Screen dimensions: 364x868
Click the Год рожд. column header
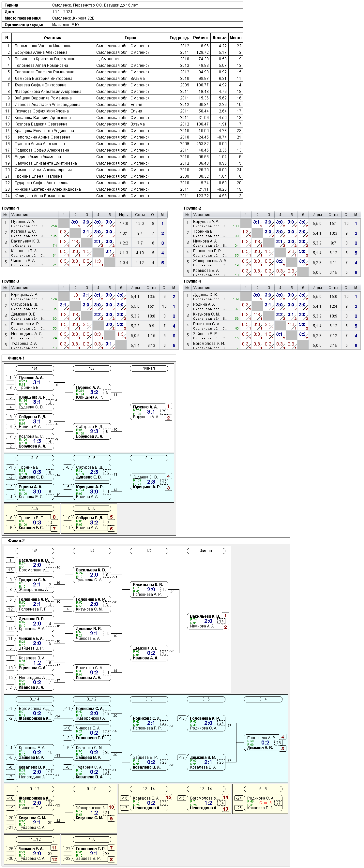point(179,38)
